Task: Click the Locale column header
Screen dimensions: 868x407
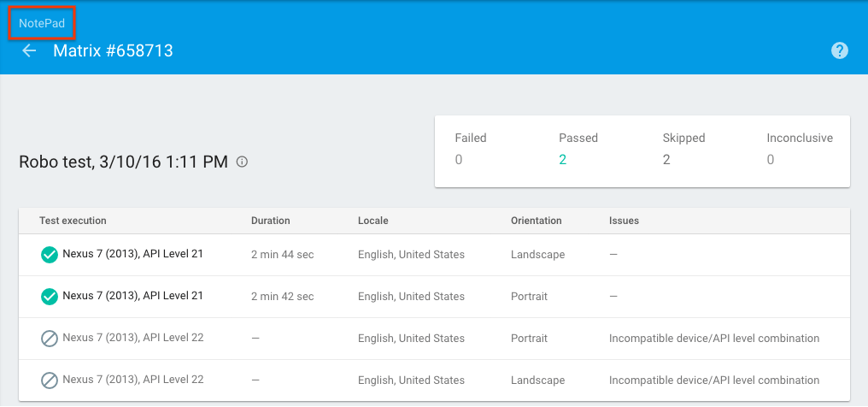Action: click(372, 221)
